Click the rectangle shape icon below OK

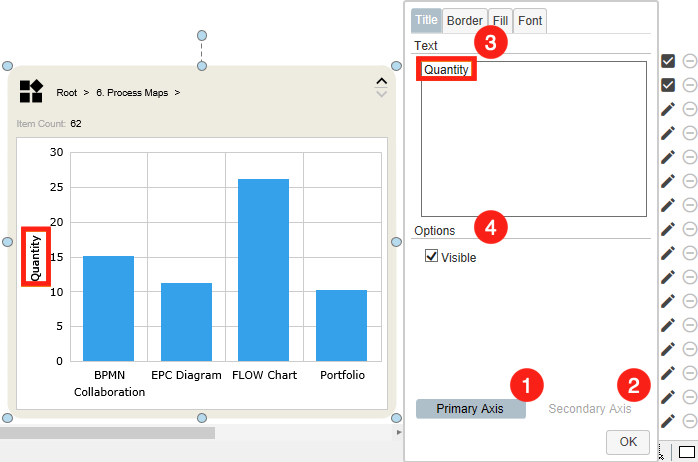point(687,451)
